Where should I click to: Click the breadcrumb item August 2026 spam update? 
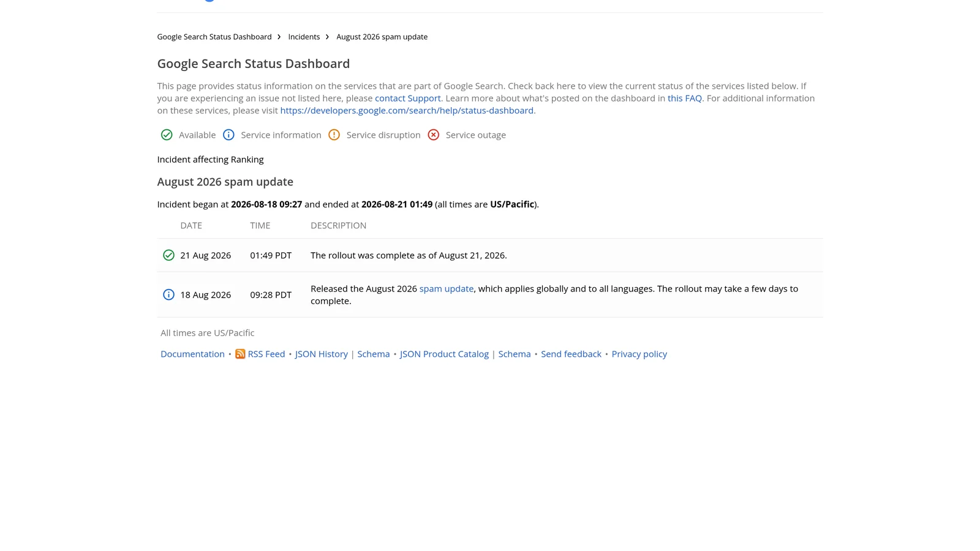[382, 37]
